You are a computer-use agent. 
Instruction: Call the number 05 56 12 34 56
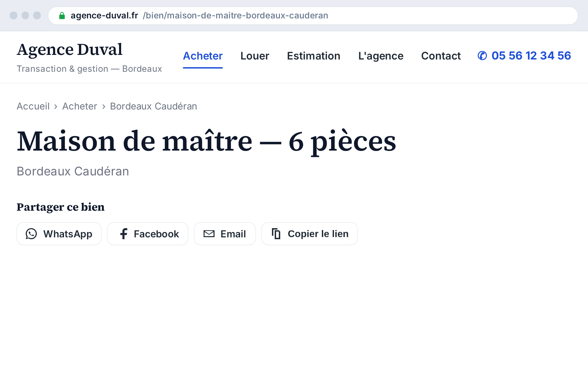531,56
